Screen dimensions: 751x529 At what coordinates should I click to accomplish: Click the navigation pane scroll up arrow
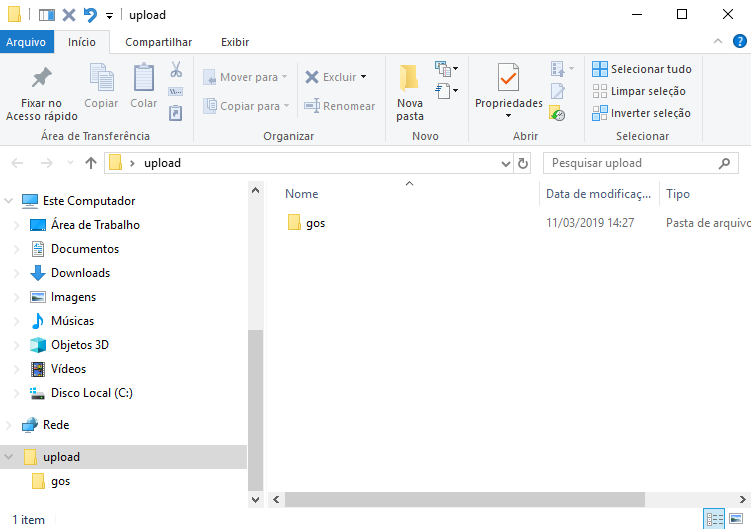tap(255, 190)
